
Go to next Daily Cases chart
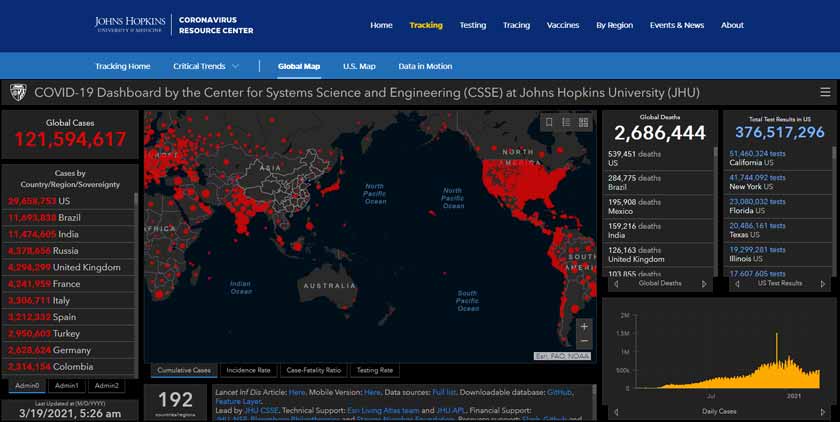823,412
